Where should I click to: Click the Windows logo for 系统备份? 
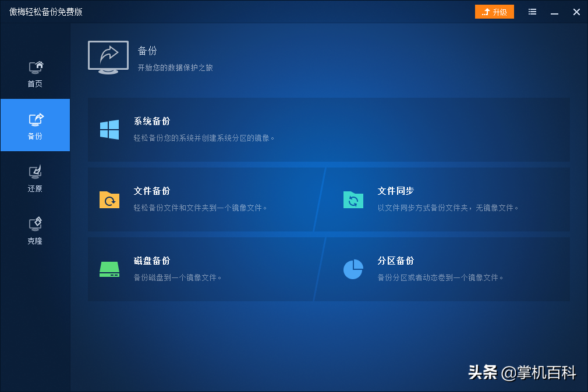pos(109,130)
